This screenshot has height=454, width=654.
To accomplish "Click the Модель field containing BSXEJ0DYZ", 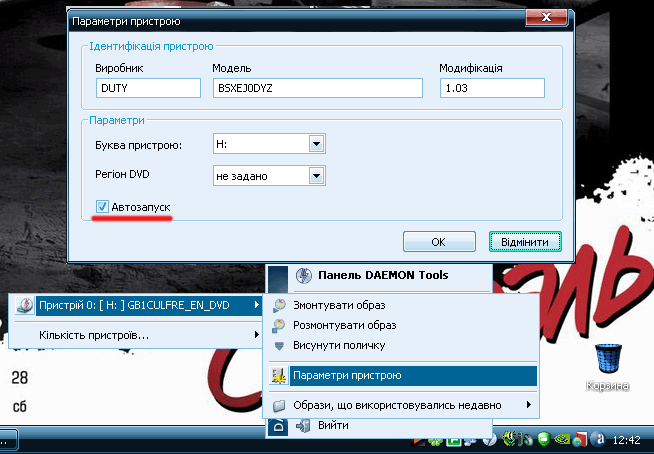I will click(x=317, y=88).
